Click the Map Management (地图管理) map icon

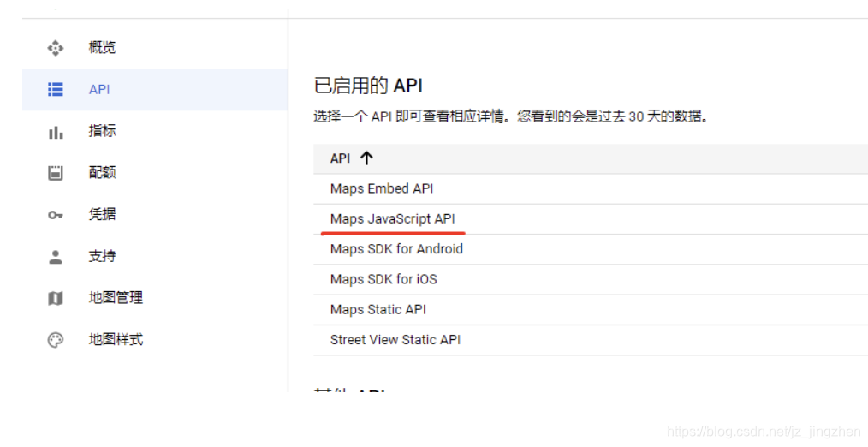click(56, 299)
